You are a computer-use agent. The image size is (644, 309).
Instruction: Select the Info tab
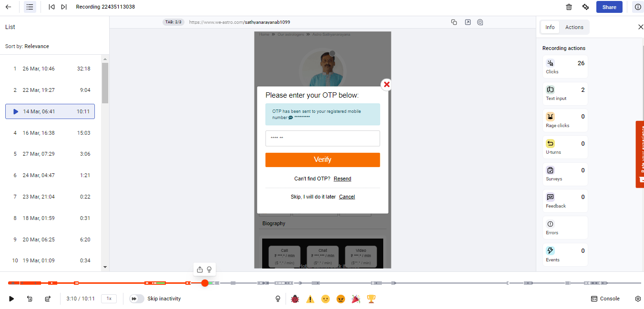(550, 27)
